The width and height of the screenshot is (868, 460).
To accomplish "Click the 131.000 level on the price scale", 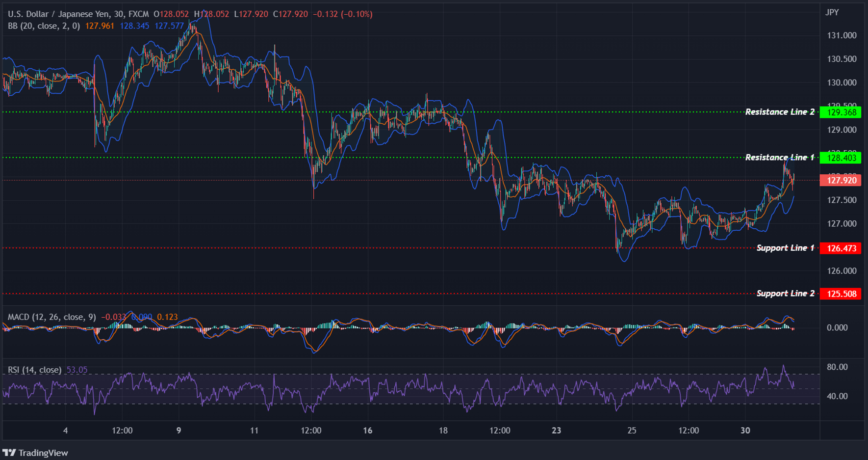I will (842, 35).
